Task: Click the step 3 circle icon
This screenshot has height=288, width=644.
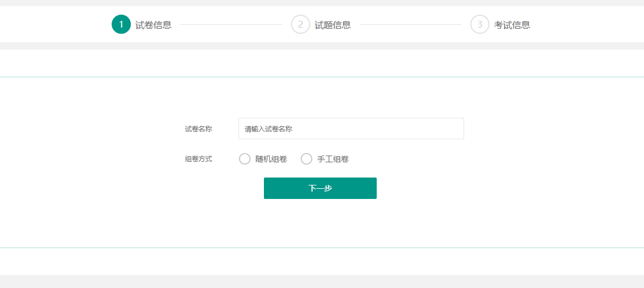Action: (x=480, y=25)
